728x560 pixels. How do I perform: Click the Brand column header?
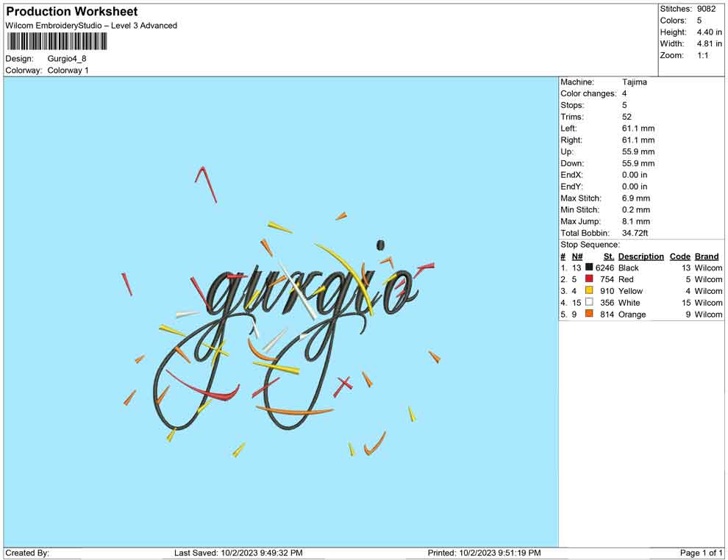click(707, 256)
